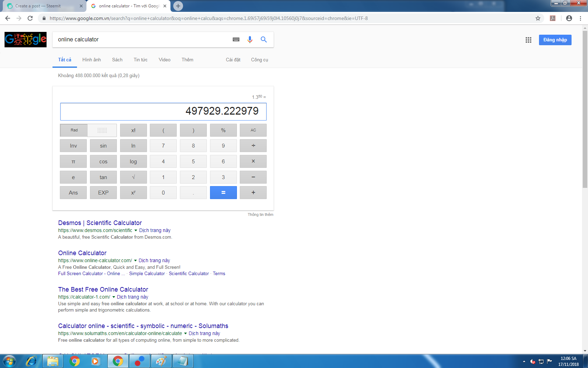Click the x! factorial key
Image resolution: width=588 pixels, height=368 pixels.
[x=133, y=130]
